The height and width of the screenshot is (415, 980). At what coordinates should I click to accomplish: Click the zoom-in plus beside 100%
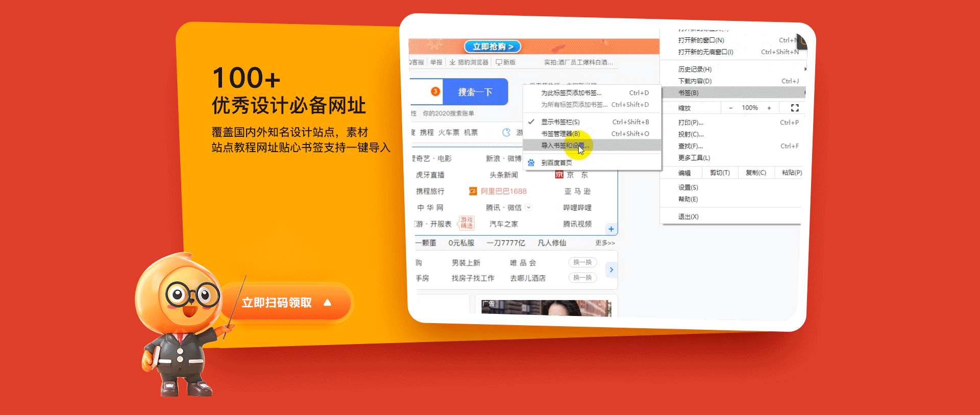pyautogui.click(x=769, y=108)
